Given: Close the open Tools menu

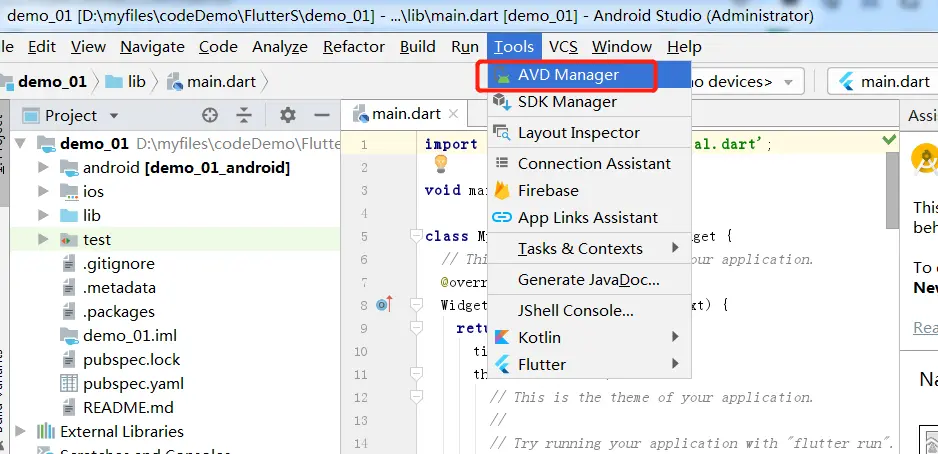Looking at the screenshot, I should [x=514, y=47].
